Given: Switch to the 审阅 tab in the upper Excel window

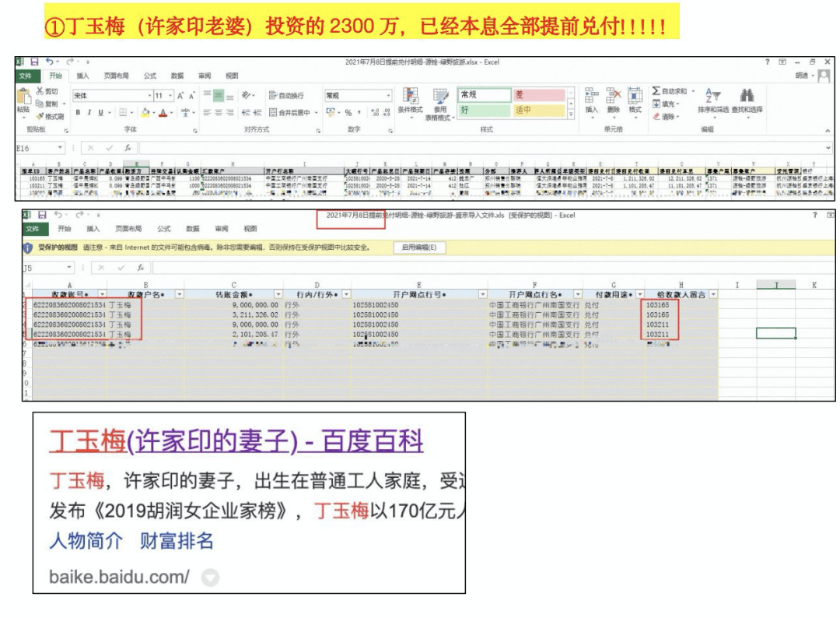Looking at the screenshot, I should (x=205, y=76).
